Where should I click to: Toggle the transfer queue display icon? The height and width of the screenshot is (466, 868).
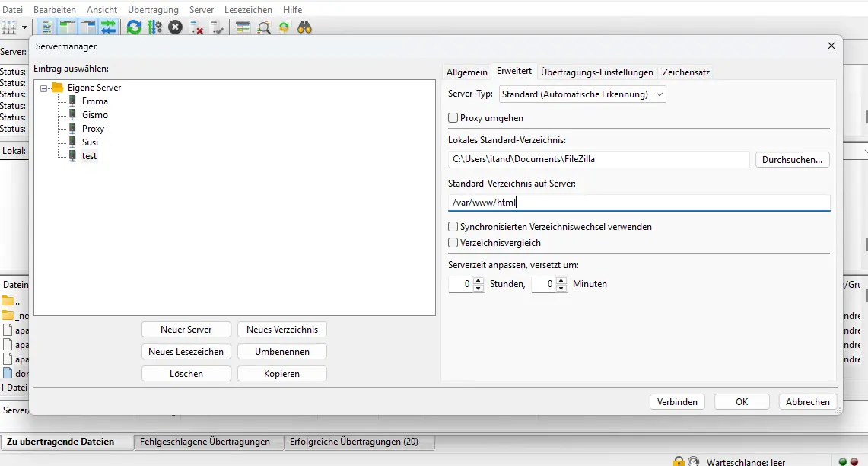(x=109, y=27)
